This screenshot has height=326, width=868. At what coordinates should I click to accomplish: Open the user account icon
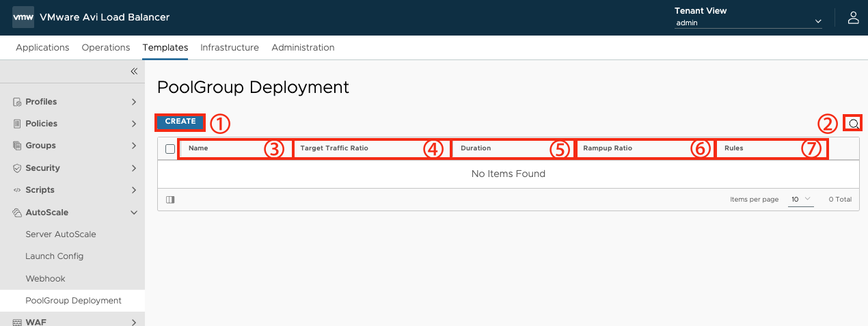click(x=853, y=18)
